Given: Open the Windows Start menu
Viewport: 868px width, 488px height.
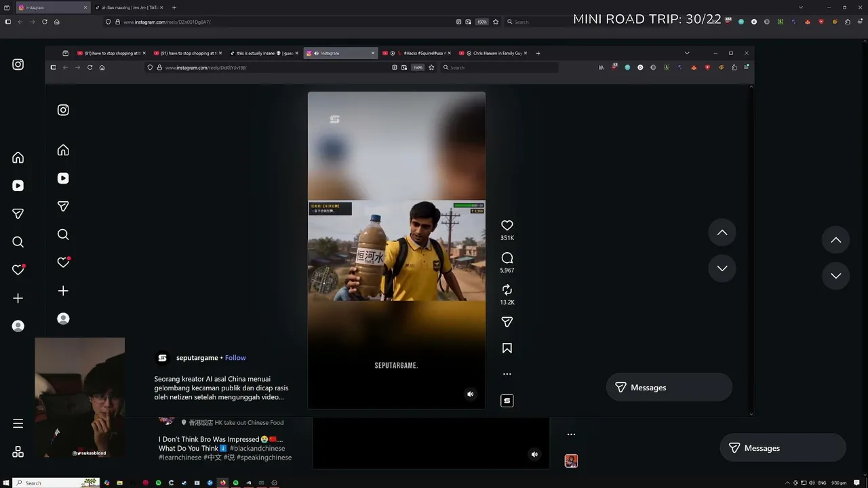Looking at the screenshot, I should pyautogui.click(x=6, y=483).
